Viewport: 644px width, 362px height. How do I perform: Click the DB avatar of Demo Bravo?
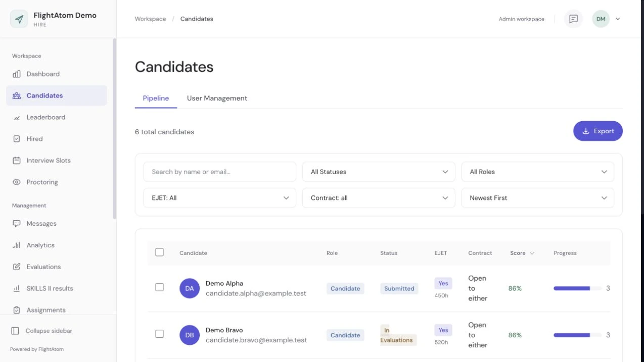(190, 335)
